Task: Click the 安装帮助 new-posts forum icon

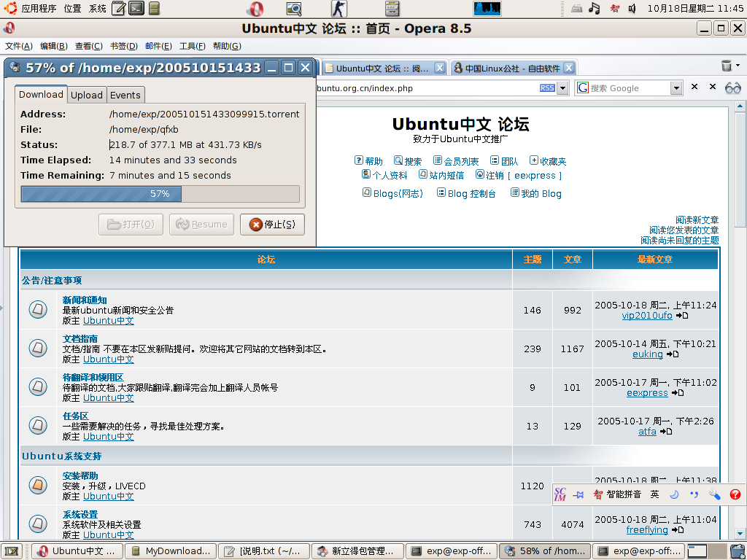Action: click(38, 485)
